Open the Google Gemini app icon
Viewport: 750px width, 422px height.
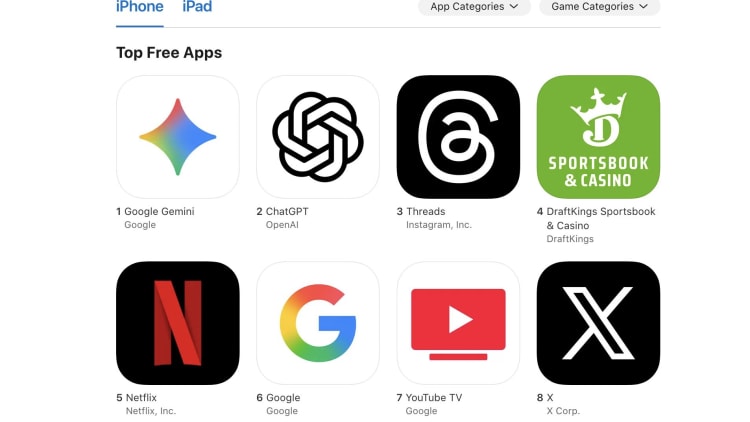point(177,137)
